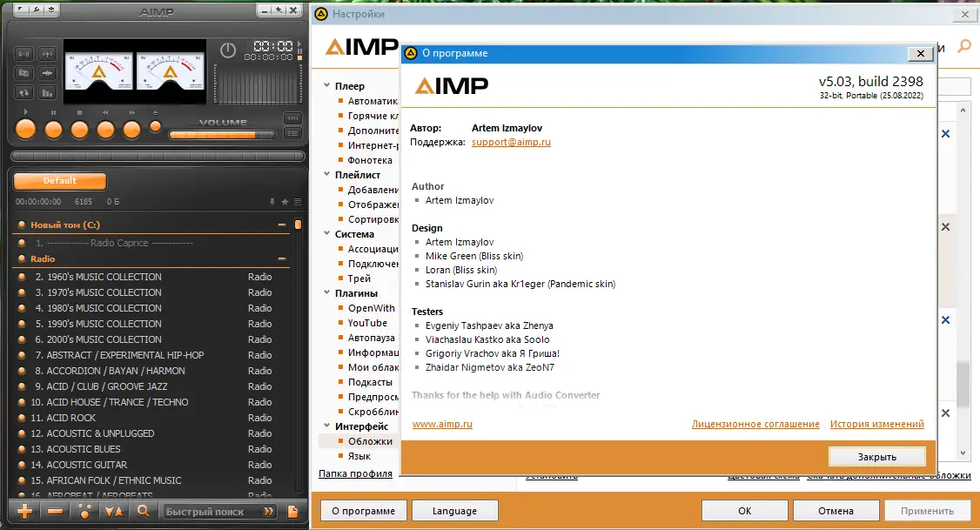
Task: Click the double-arrow icon in quick search
Action: 269,511
